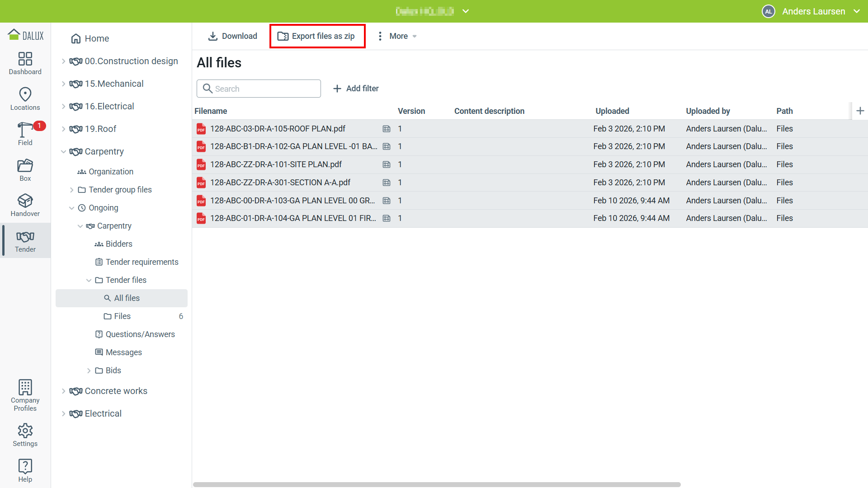Open metadata icon for SECTION A-A.pdf

click(387, 183)
